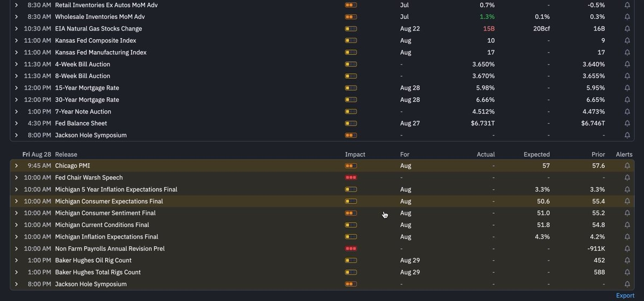Toggle alert for 30-Year Mortgage Rate
Image resolution: width=644 pixels, height=301 pixels.
coord(627,99)
